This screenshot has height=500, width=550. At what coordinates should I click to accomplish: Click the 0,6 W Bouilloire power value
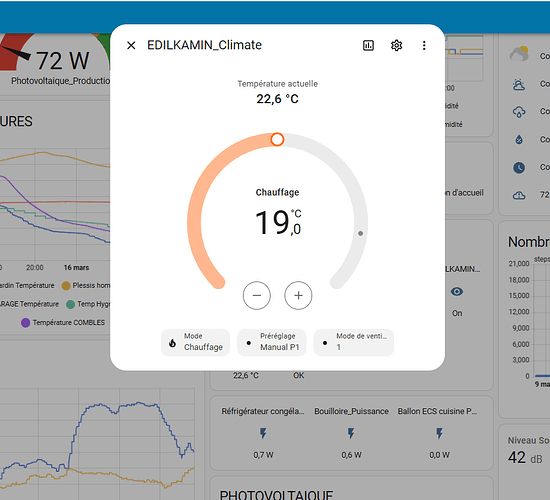point(351,455)
